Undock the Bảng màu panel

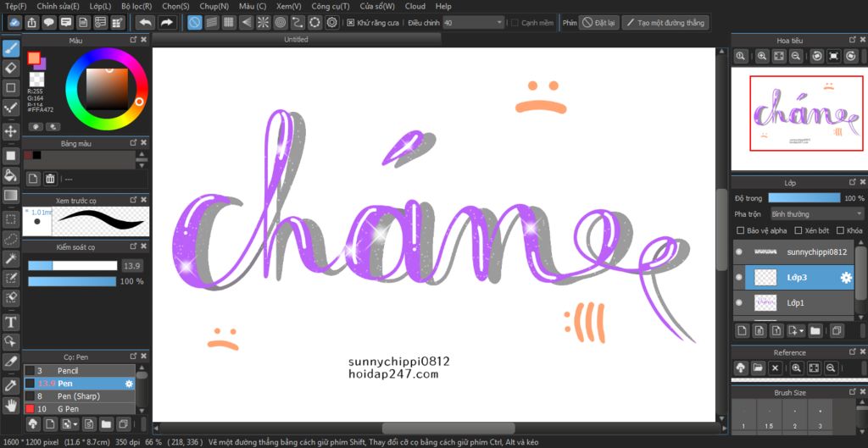click(x=133, y=142)
